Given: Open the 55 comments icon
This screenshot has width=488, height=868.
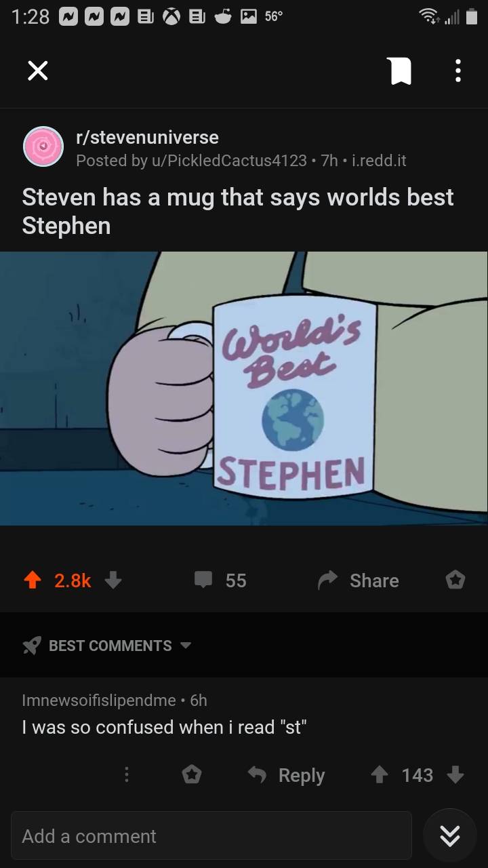Looking at the screenshot, I should (203, 580).
